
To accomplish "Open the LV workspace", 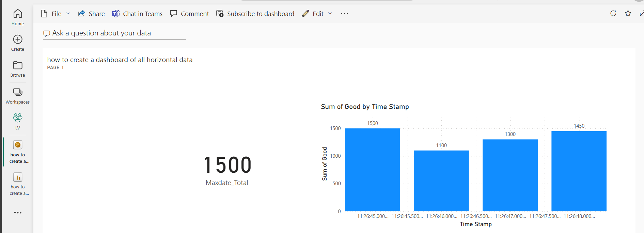I will (x=18, y=122).
